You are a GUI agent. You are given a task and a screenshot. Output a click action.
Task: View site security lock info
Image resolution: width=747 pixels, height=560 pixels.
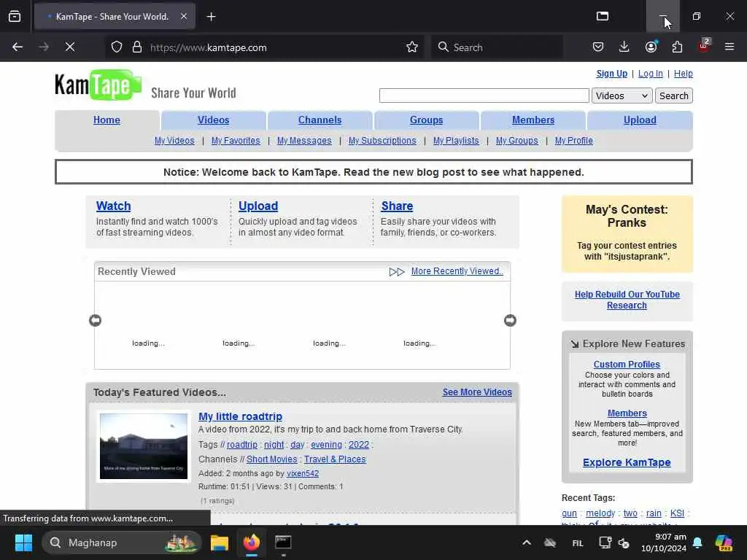click(x=137, y=47)
